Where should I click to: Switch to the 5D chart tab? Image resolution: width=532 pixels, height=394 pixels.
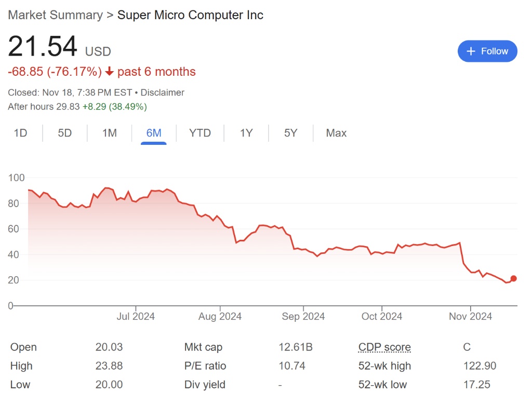(x=65, y=133)
